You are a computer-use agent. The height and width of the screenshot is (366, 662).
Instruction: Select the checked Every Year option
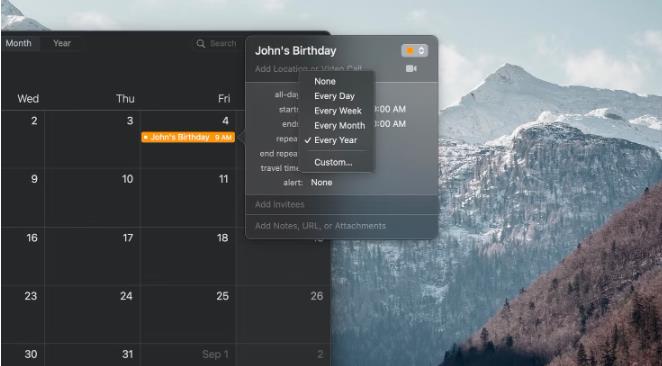point(335,140)
